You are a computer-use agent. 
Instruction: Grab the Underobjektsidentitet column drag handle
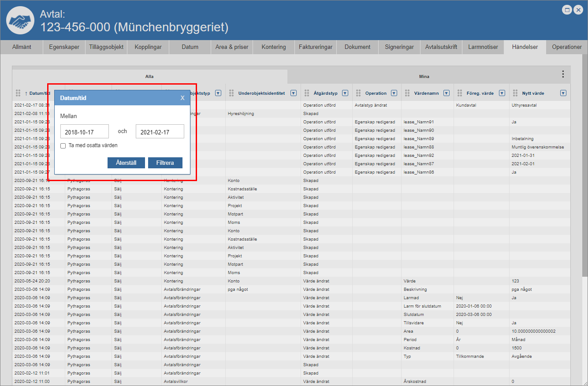click(232, 93)
